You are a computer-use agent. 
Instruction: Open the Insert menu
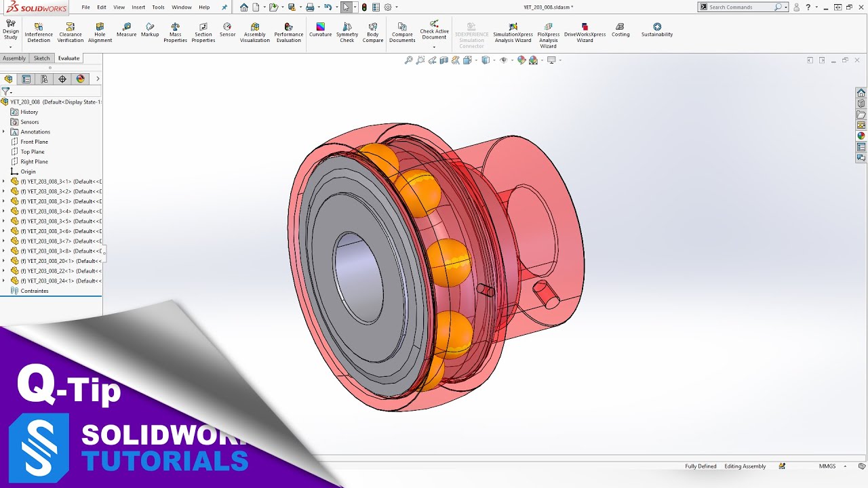(138, 7)
